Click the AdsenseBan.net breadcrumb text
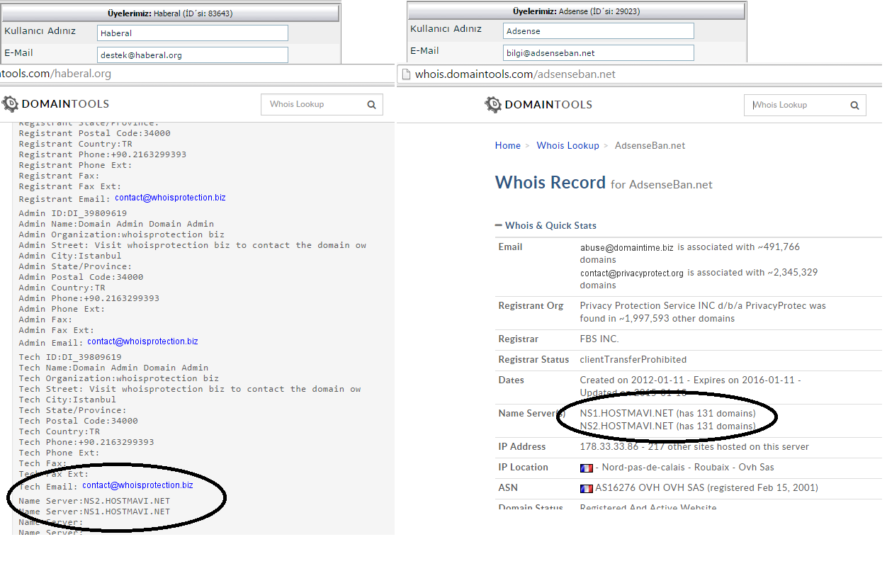887x588 pixels. tap(650, 145)
